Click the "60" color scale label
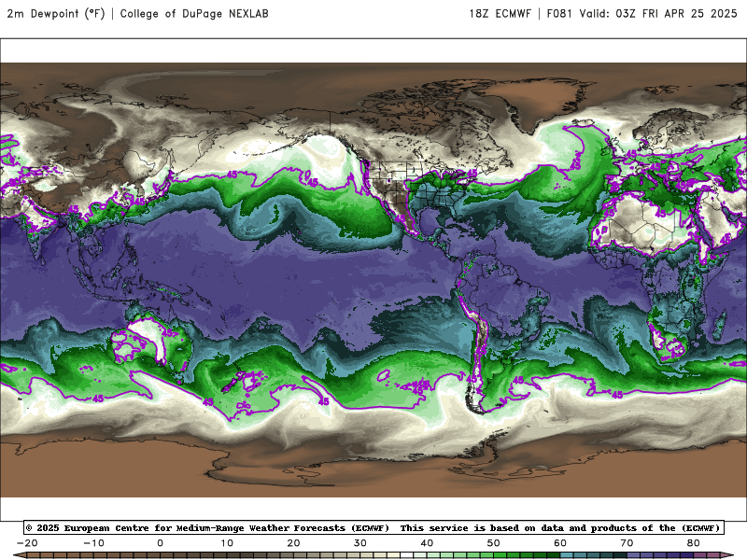This screenshot has height=560, width=747. (560, 543)
